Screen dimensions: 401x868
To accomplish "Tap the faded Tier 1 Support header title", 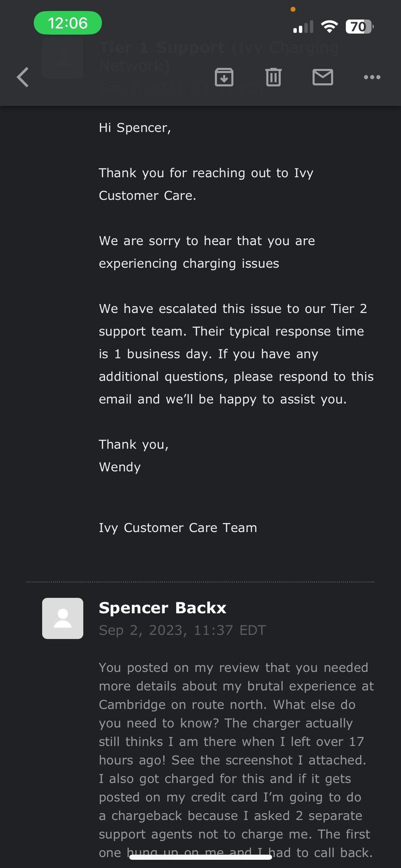I will tap(218, 56).
